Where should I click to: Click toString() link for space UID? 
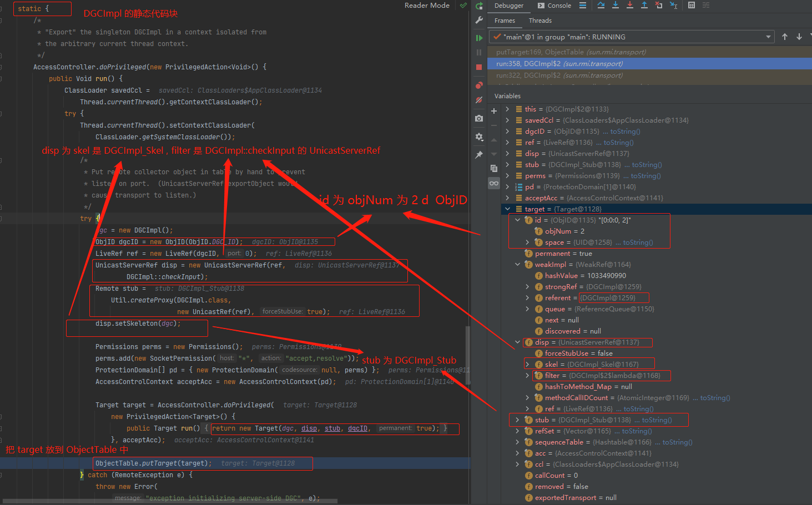coord(638,243)
